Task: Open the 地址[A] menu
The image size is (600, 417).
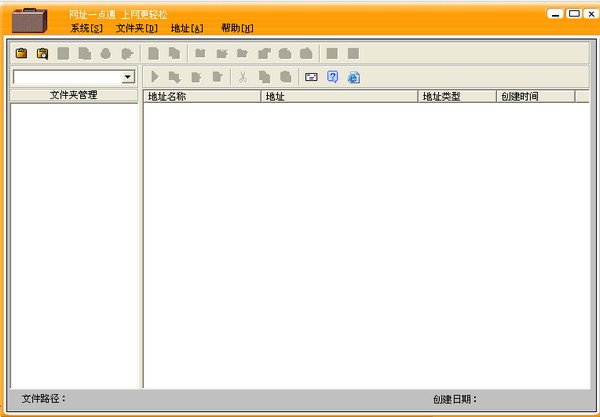Action: point(187,28)
